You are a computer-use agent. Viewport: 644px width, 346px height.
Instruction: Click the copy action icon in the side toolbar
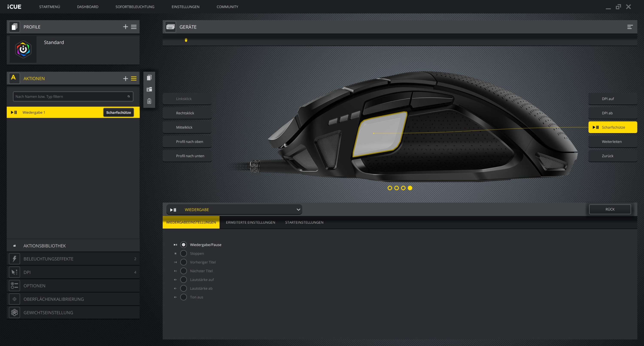(149, 78)
